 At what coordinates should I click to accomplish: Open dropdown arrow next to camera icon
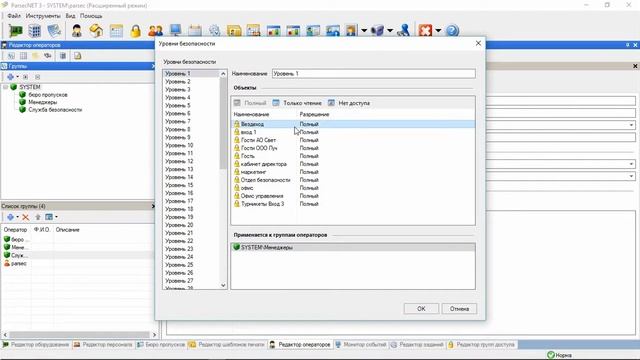[x=390, y=31]
